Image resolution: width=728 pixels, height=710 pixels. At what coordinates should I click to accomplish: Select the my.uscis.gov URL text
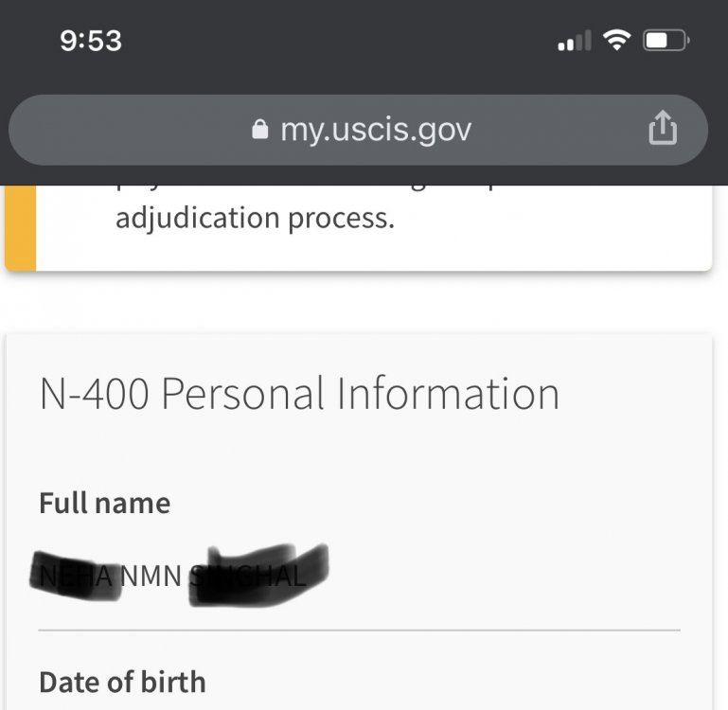tap(376, 130)
